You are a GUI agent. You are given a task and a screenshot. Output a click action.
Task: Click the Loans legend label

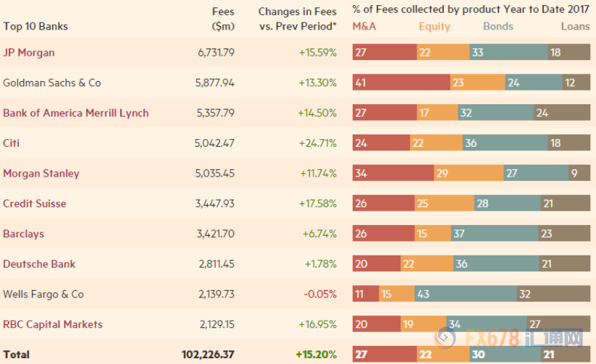tap(575, 26)
